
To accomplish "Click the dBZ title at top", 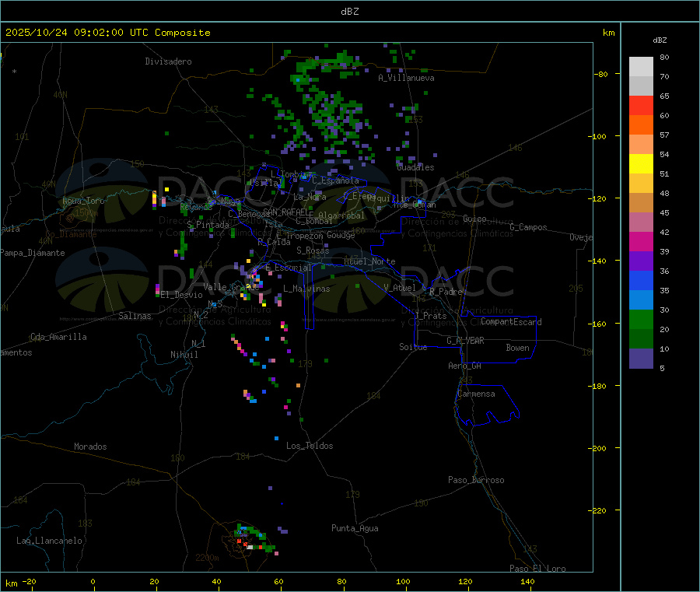I will pos(349,12).
